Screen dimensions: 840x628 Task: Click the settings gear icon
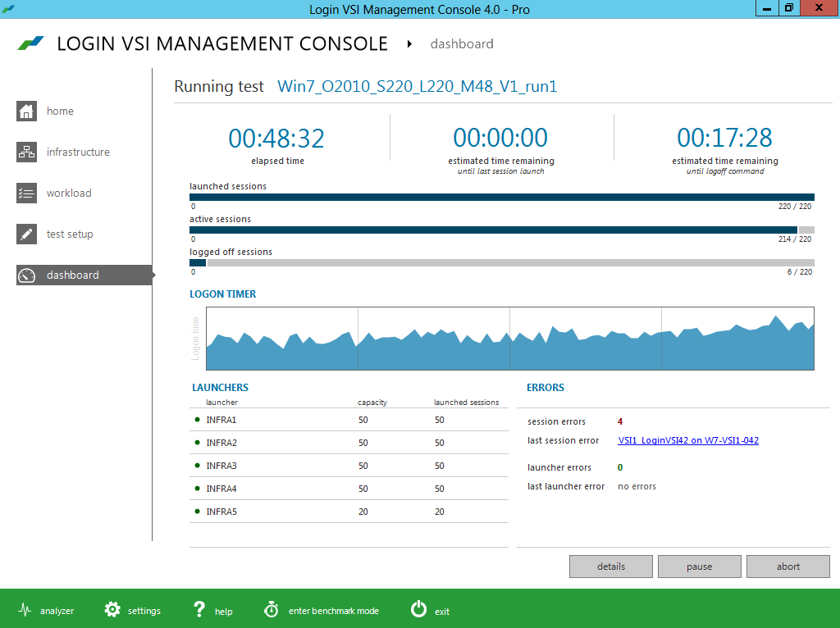point(112,610)
